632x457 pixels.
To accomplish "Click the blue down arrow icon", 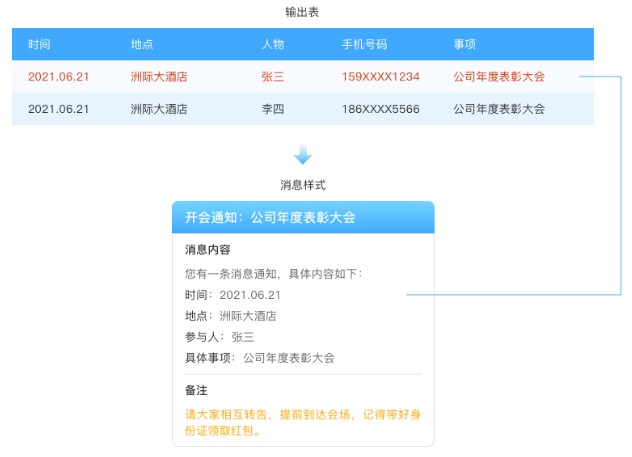I will (x=303, y=156).
